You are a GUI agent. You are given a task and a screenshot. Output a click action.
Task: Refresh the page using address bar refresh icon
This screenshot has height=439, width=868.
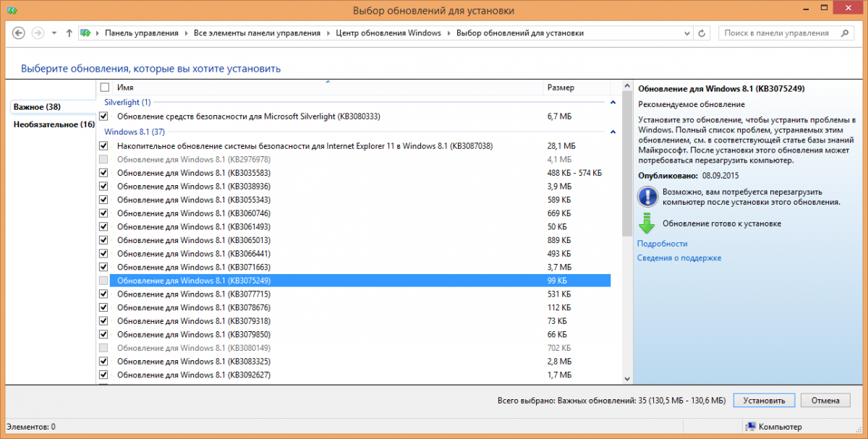(701, 33)
